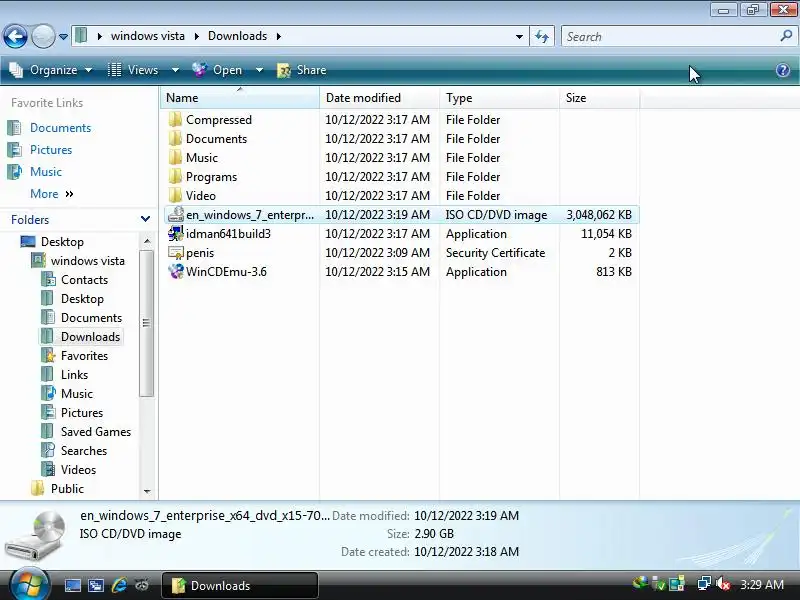
Task: Open the address bar history dropdown
Action: point(519,37)
